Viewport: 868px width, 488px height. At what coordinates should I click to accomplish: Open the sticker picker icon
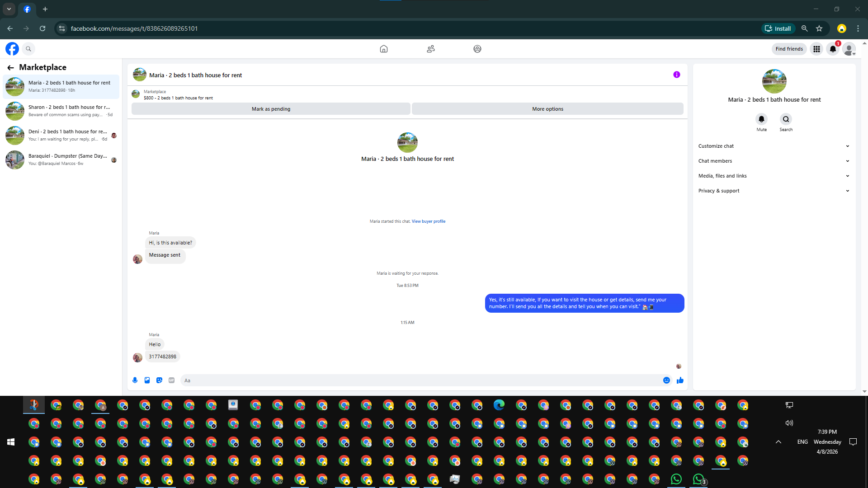(x=159, y=380)
